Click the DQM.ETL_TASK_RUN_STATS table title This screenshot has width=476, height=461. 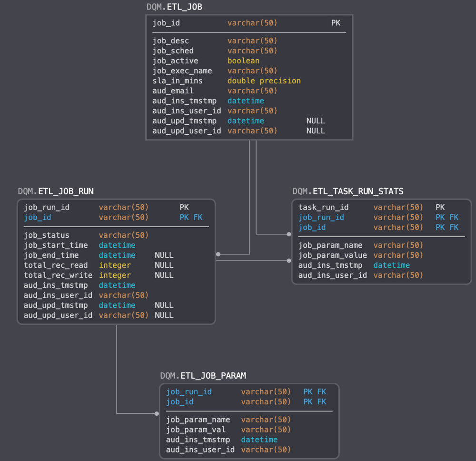point(347,191)
